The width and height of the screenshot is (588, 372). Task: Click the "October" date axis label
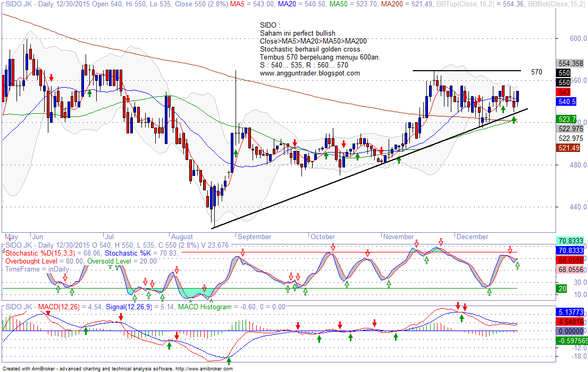coord(323,236)
